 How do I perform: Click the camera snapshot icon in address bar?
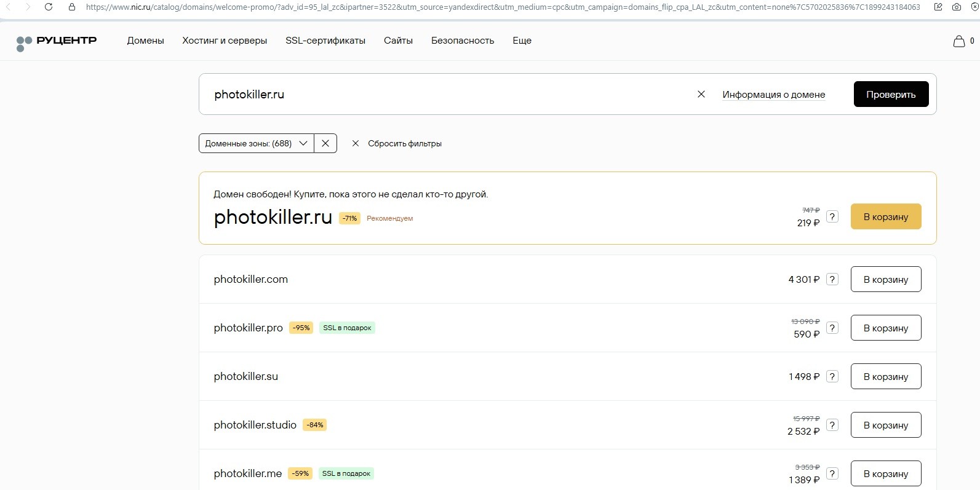(956, 7)
